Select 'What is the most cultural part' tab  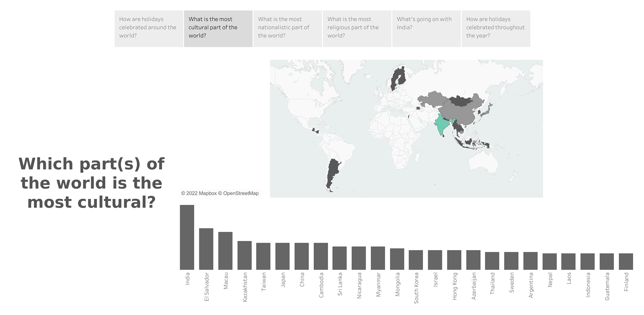(x=218, y=28)
